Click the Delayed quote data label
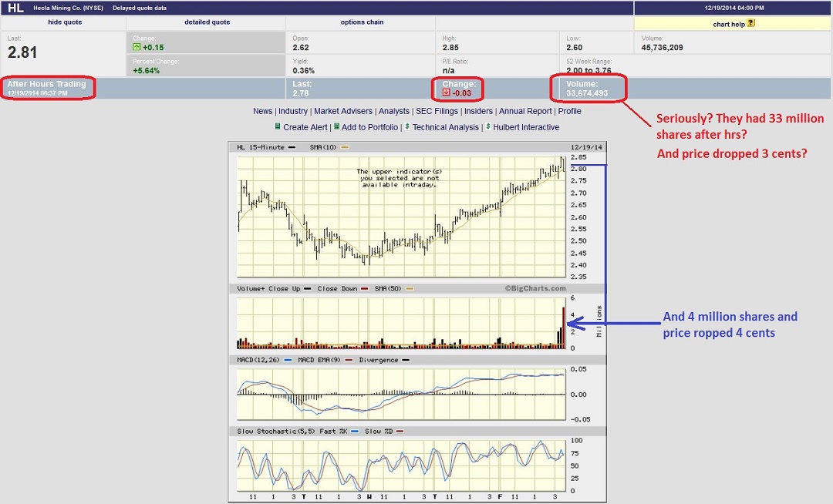The width and height of the screenshot is (833, 504). (139, 8)
